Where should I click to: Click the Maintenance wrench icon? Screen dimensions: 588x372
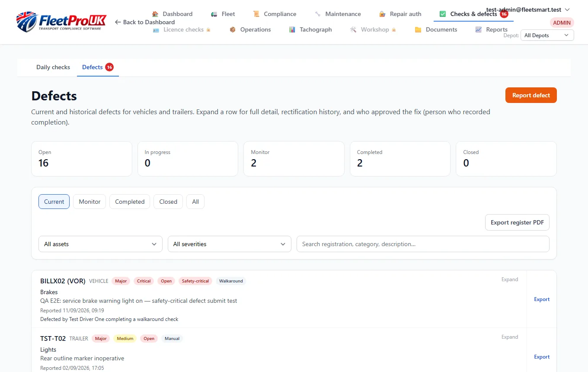(x=318, y=14)
